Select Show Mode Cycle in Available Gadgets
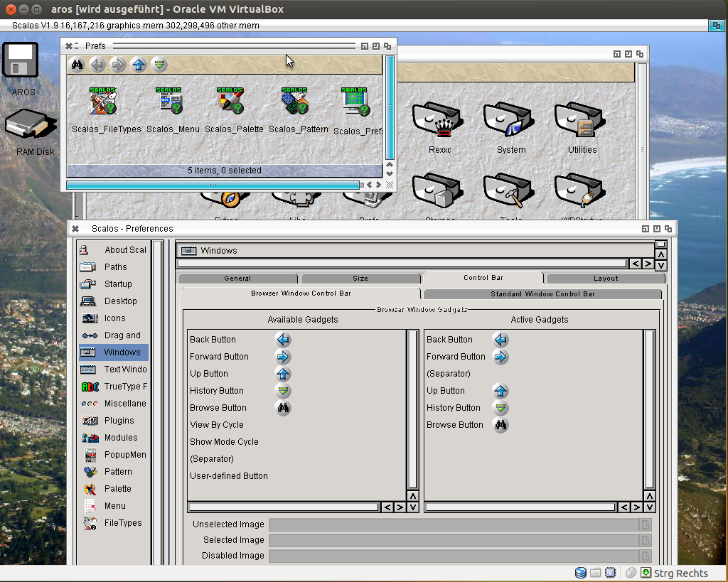Viewport: 728px width, 582px height. 224,442
